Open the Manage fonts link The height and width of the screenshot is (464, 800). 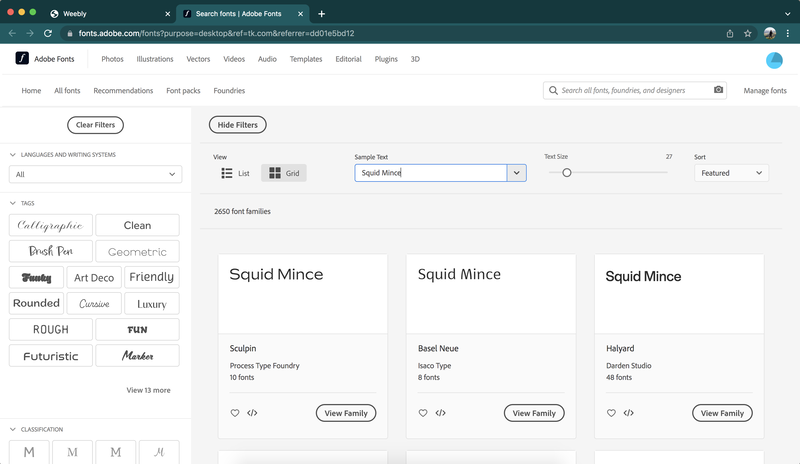coord(765,90)
